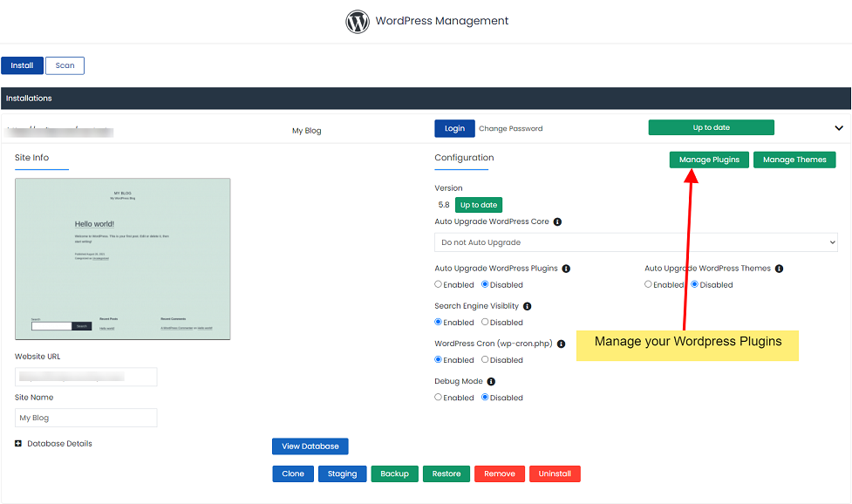Open the Configuration tab
852x504 pixels.
463,158
